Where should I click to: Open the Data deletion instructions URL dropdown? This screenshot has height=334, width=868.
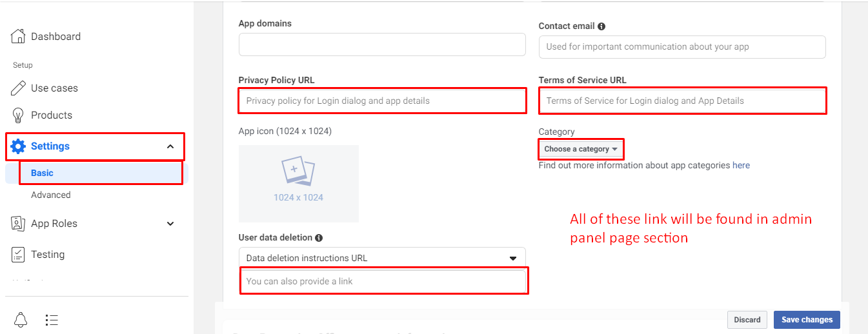[x=382, y=258]
